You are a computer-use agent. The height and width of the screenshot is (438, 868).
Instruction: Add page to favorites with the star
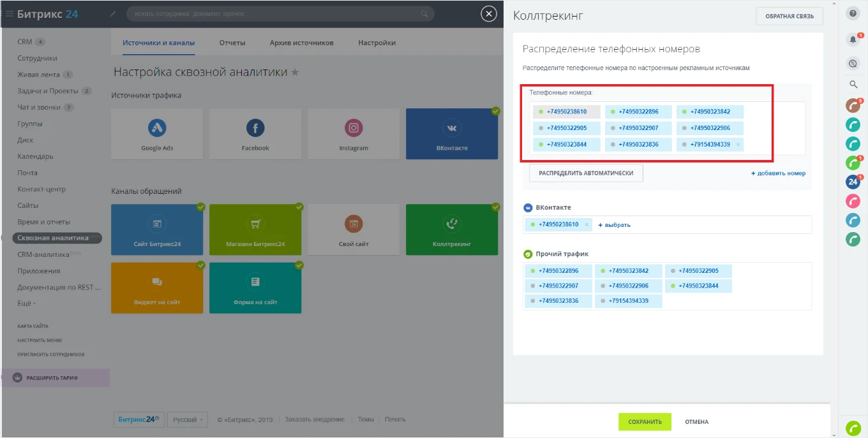[x=295, y=73]
